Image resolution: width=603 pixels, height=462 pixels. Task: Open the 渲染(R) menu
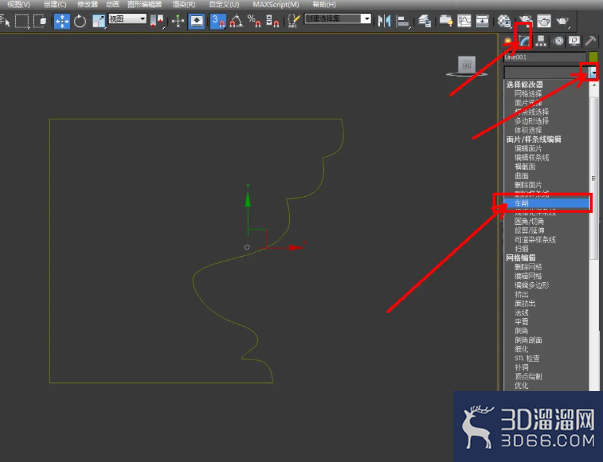(184, 5)
